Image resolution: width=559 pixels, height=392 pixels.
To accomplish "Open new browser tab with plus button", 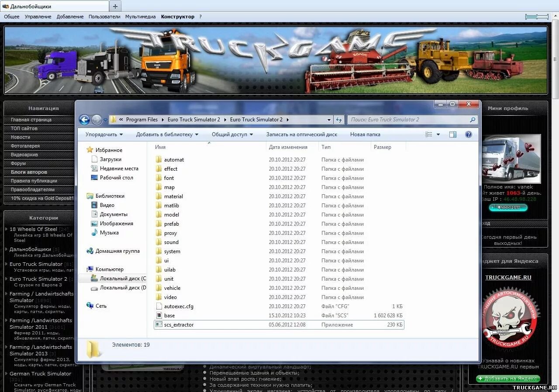I will click(115, 6).
